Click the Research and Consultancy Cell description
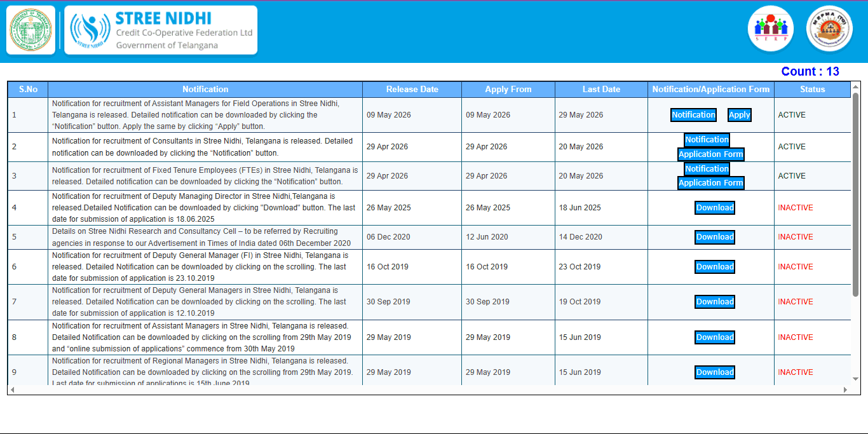Image resolution: width=868 pixels, height=434 pixels. tap(201, 237)
